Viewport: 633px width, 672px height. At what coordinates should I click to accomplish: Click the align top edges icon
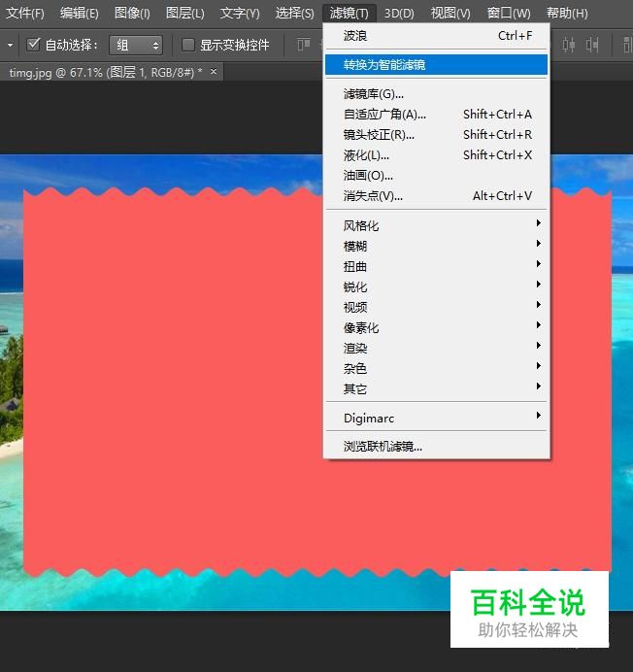click(304, 45)
